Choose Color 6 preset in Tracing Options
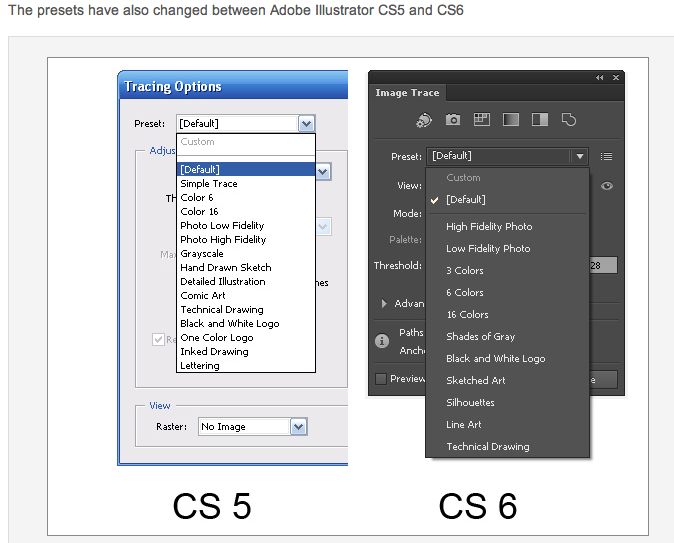 click(x=246, y=198)
